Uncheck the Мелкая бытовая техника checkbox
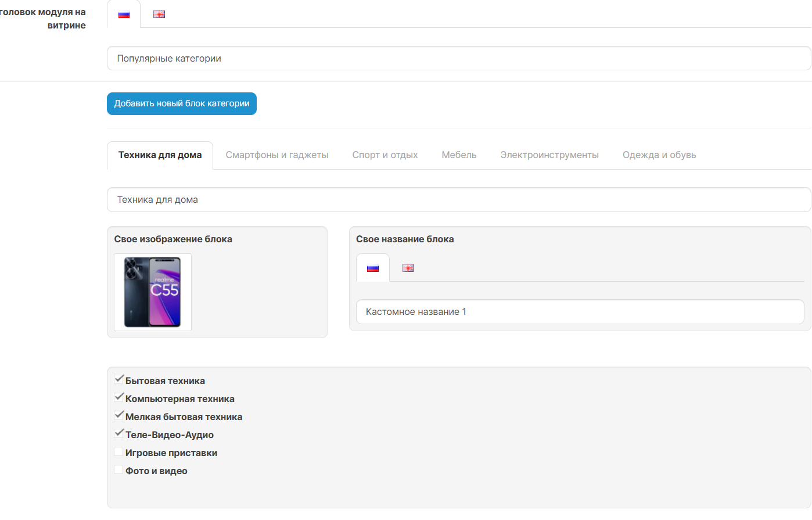 point(119,416)
